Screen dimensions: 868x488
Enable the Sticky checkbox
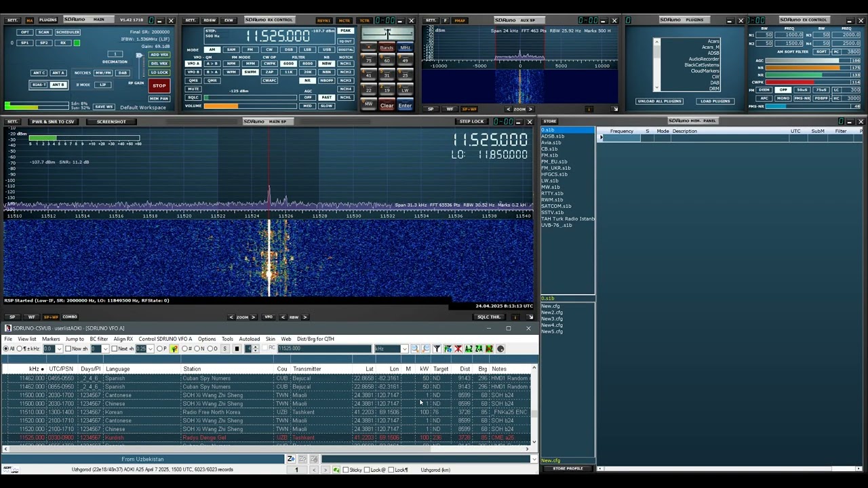pyautogui.click(x=346, y=470)
